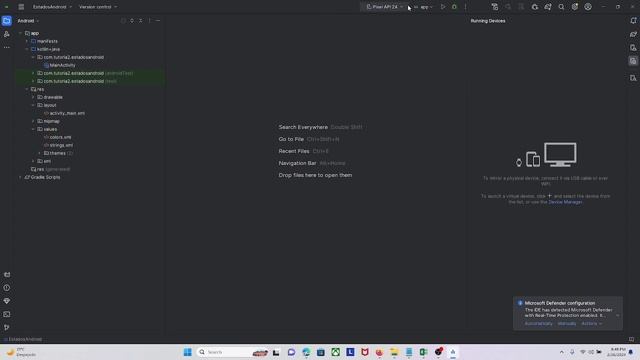Select the res (generated) folder
The image size is (640, 360).
coord(50,169)
